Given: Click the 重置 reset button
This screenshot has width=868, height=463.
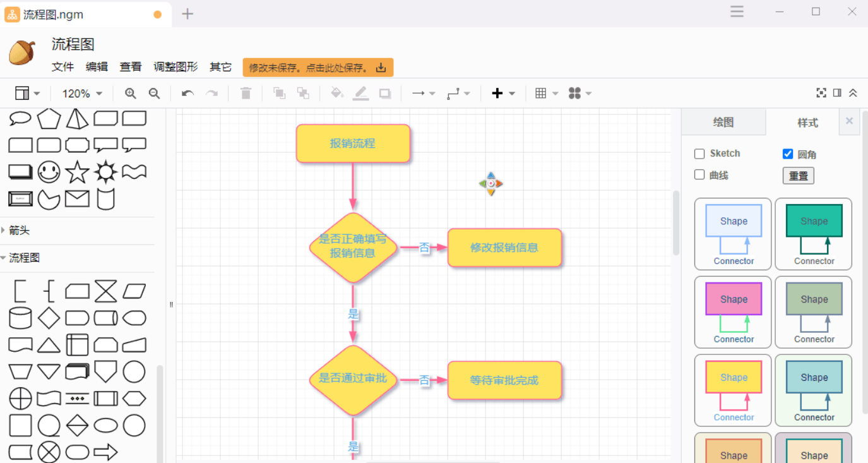Looking at the screenshot, I should (x=799, y=176).
